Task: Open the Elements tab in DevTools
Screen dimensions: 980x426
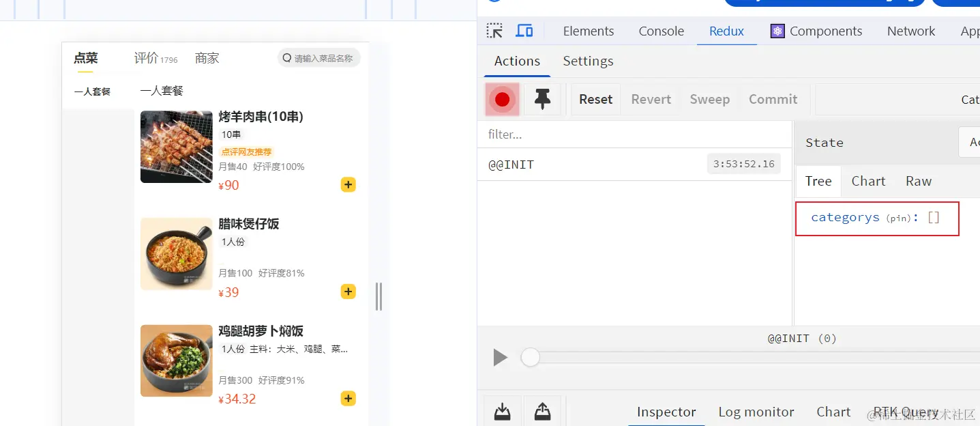Action: 589,31
